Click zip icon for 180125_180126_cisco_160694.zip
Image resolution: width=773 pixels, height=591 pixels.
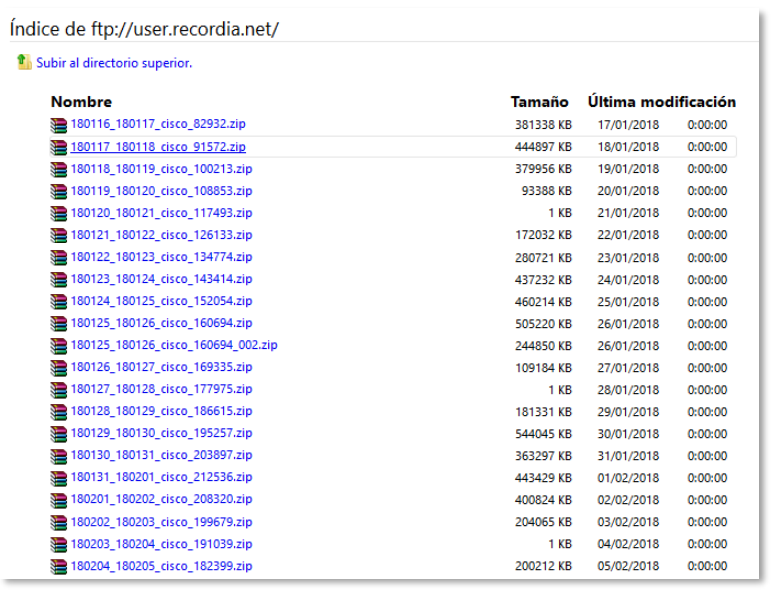click(58, 323)
